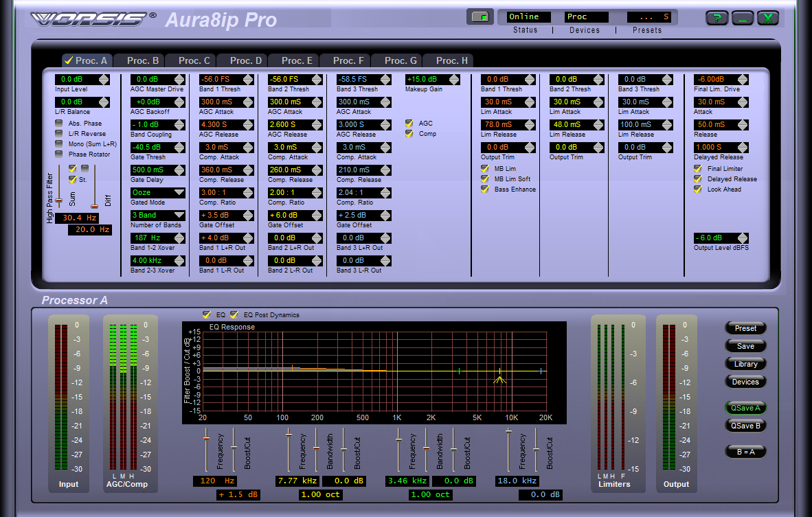Viewport: 812px width, 517px height.
Task: Disable the EQ Post Dynamics checkbox
Action: (234, 314)
